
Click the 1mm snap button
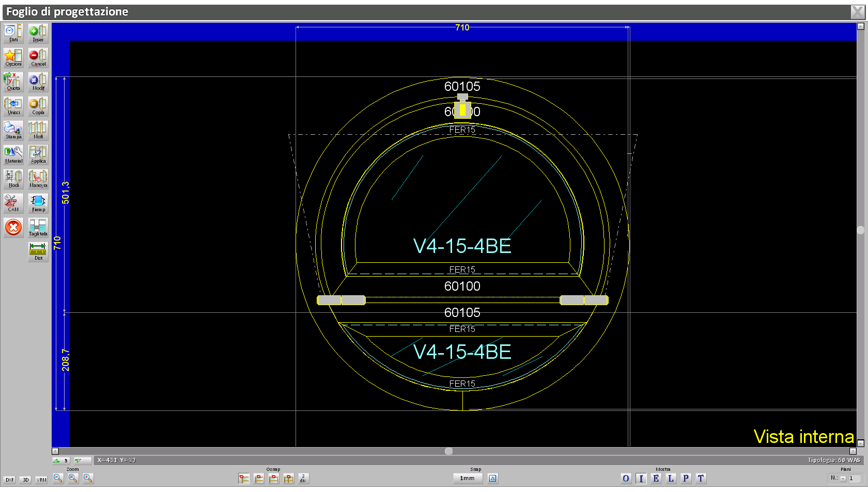coord(468,479)
